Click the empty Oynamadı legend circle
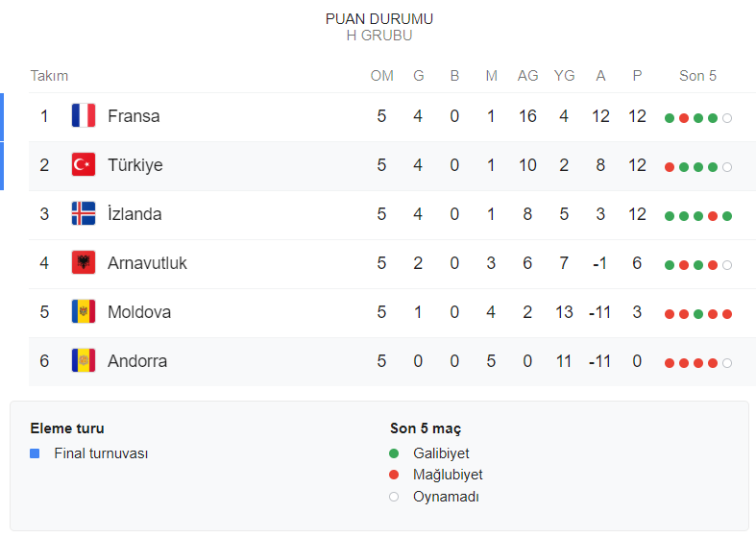This screenshot has width=756, height=538. (394, 497)
